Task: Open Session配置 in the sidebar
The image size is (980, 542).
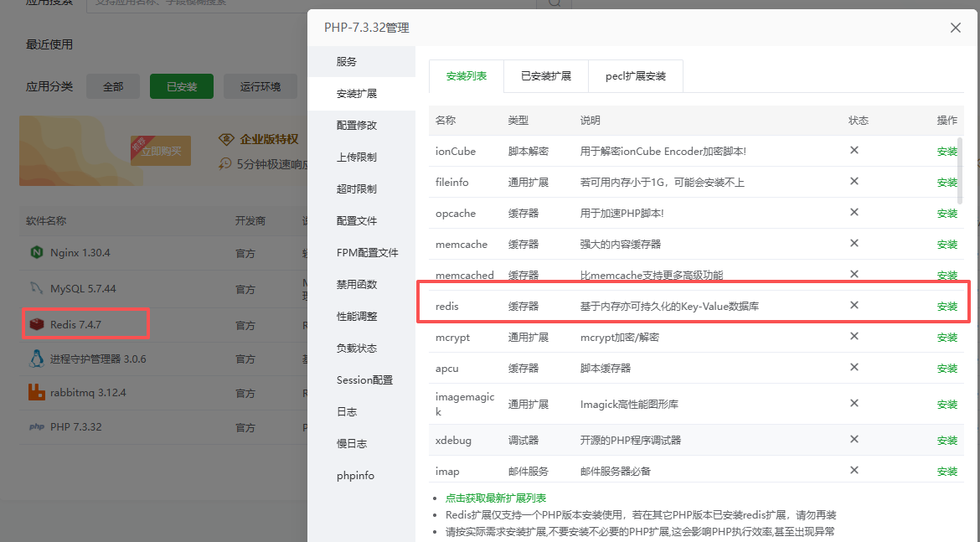Action: click(361, 380)
